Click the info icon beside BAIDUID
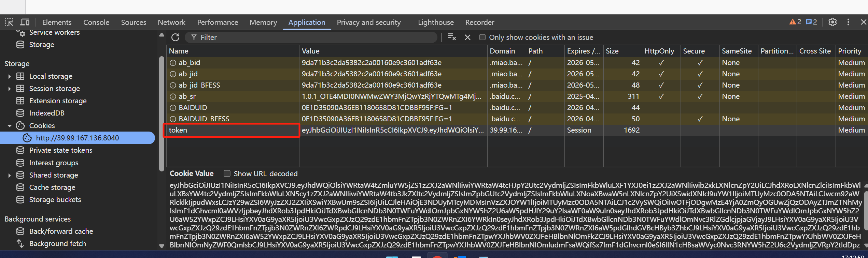This screenshot has width=868, height=258. (x=173, y=108)
